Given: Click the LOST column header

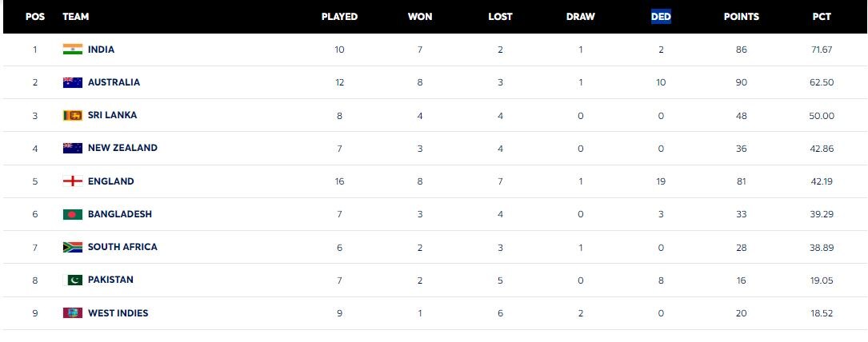Looking at the screenshot, I should coord(500,16).
